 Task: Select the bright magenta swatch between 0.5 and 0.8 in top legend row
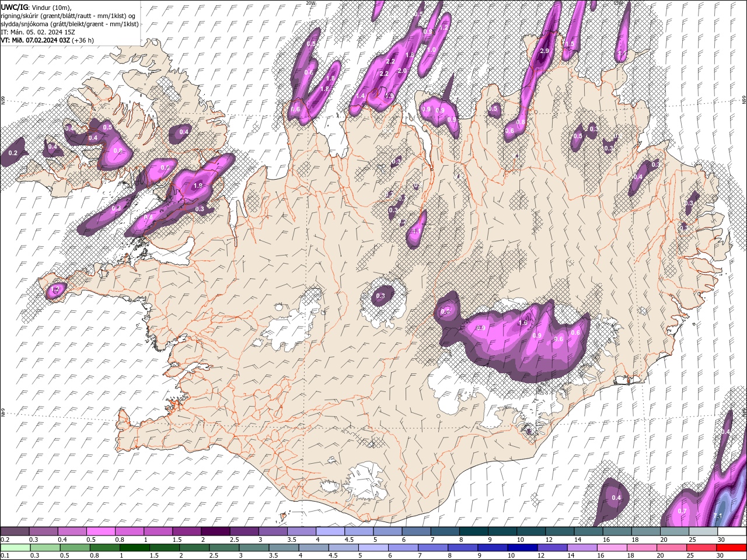tap(101, 531)
